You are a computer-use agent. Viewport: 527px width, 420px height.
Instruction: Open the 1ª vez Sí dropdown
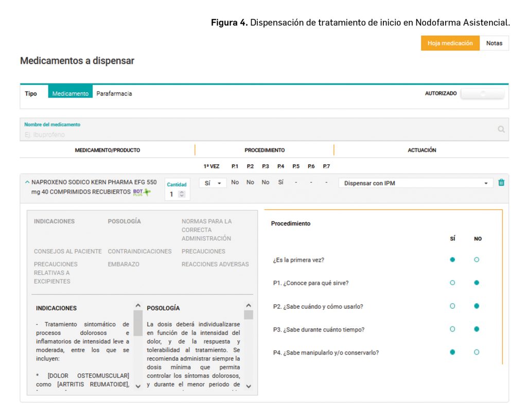[212, 183]
